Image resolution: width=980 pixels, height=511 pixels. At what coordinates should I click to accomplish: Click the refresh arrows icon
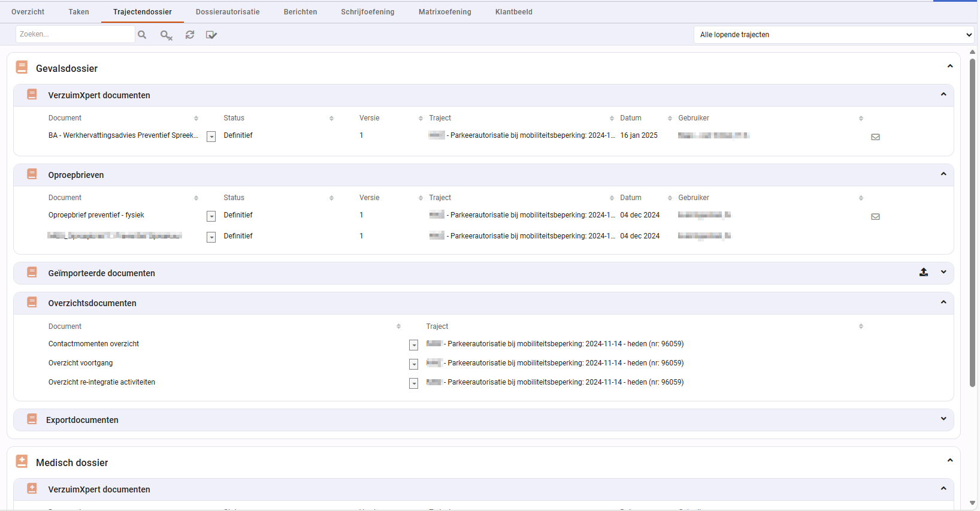(x=190, y=35)
